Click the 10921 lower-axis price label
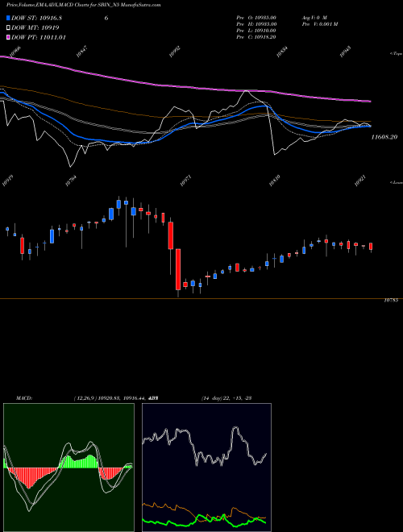 (360, 181)
